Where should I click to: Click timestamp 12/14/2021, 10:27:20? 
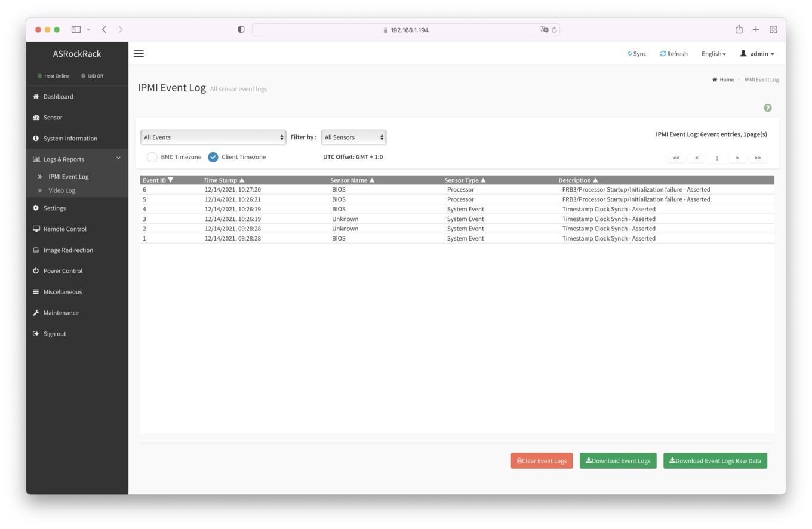coord(233,190)
